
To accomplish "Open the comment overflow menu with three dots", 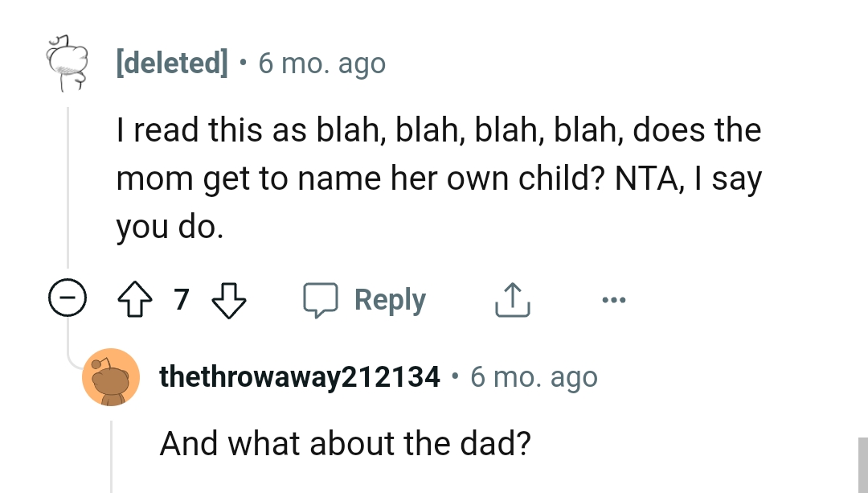I will click(614, 298).
